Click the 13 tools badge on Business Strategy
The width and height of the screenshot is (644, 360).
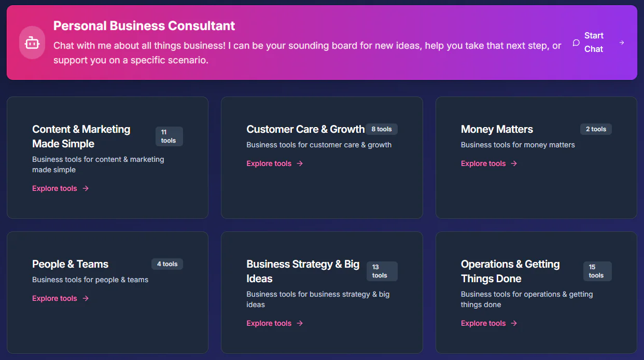[382, 271]
